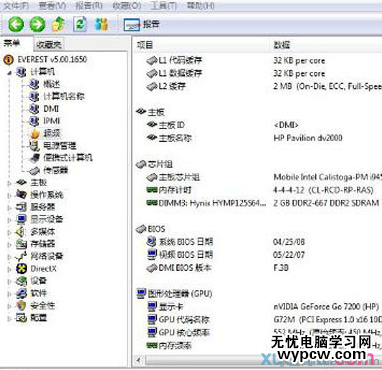
Task: Click the green Forward arrow button
Action: coord(37,24)
